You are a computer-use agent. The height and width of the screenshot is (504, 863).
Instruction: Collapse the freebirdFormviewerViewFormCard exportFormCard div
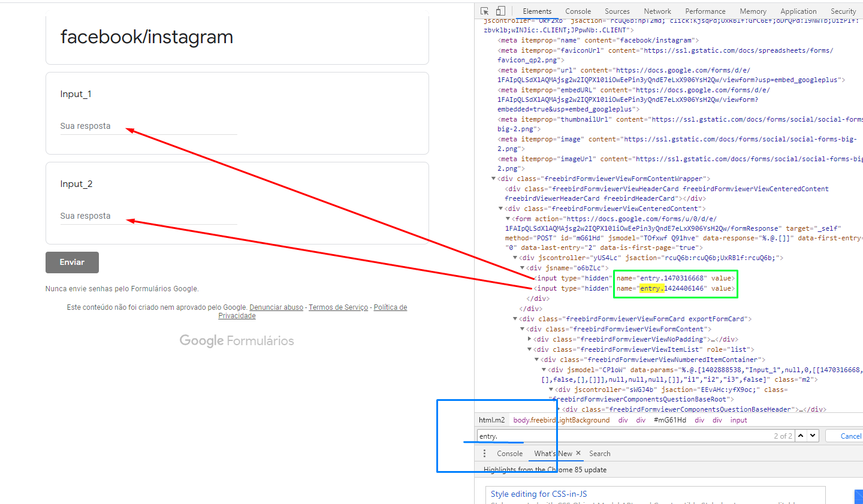(515, 319)
